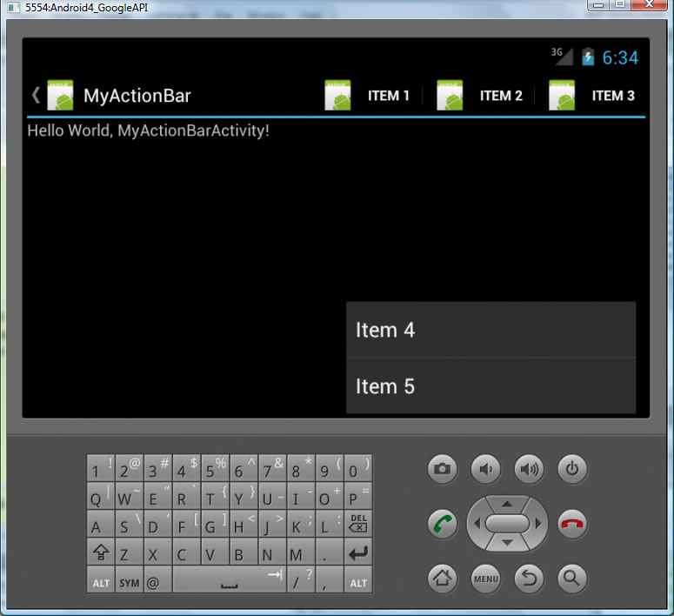Tap ITEM 3 in the action bar
Image resolution: width=674 pixels, height=616 pixels.
(x=593, y=96)
